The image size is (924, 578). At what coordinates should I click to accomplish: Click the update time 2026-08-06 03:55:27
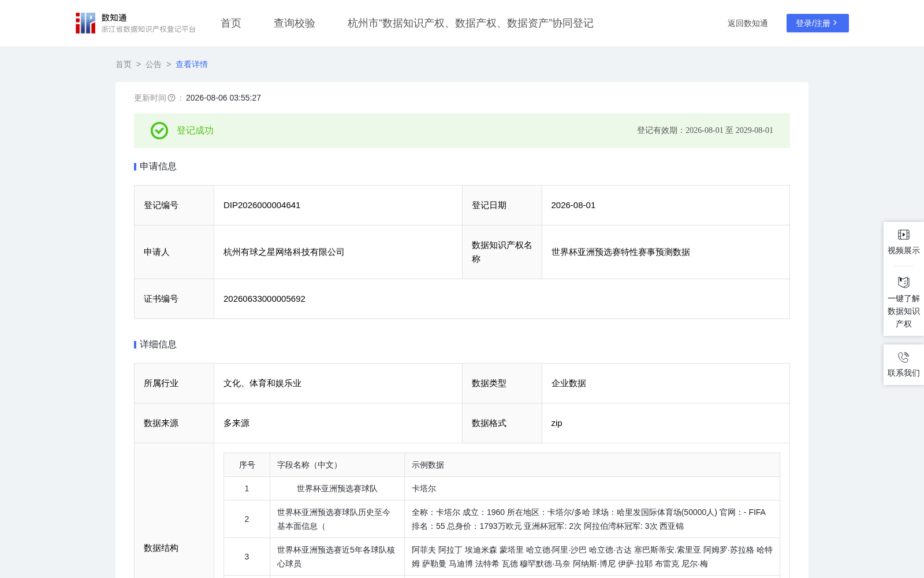[x=223, y=98]
